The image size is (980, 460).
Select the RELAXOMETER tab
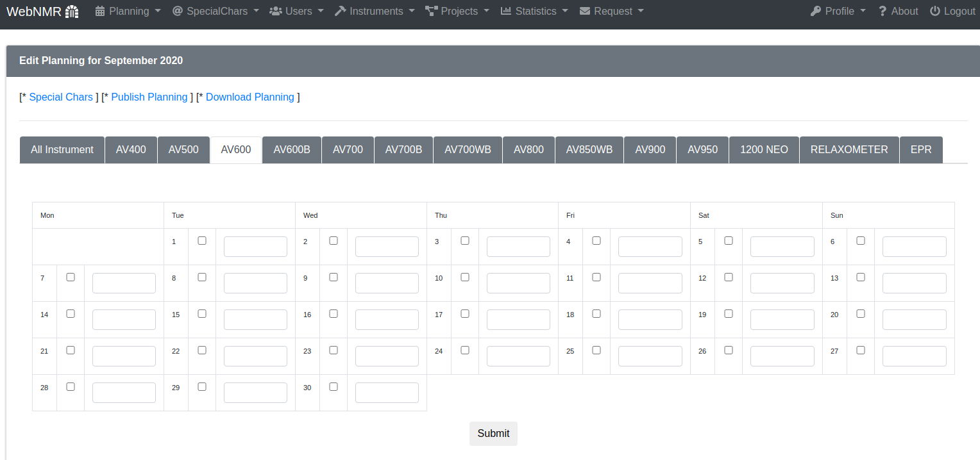point(849,150)
